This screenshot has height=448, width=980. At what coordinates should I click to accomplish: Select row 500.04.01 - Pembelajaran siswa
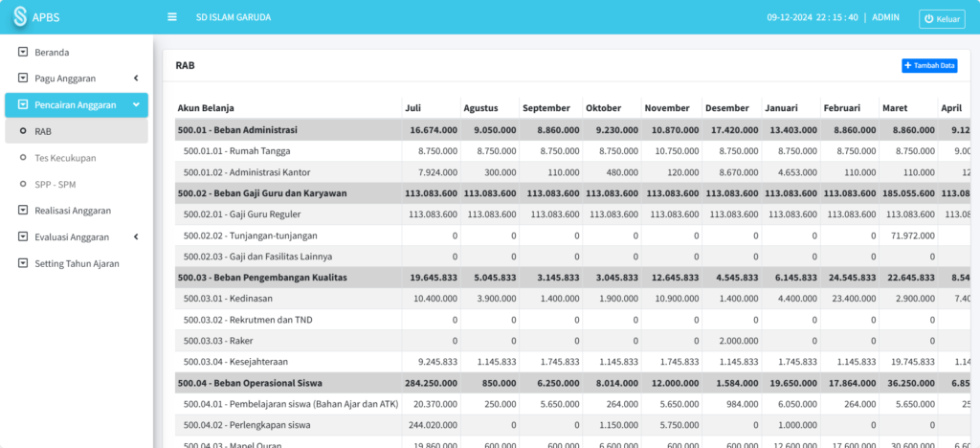(x=574, y=404)
